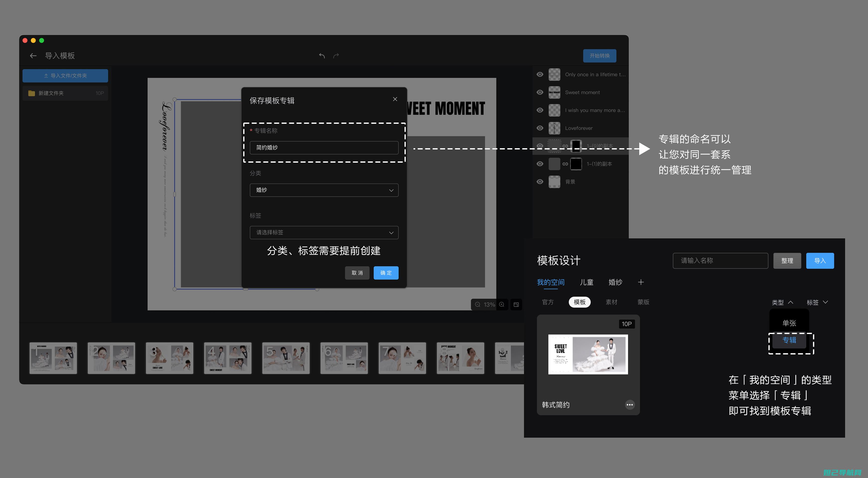Hide the Only once in a lifetime layer
868x478 pixels.
540,74
